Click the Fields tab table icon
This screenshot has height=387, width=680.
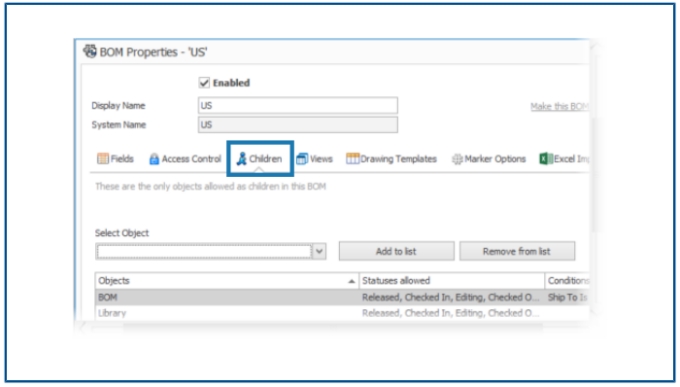pos(103,159)
